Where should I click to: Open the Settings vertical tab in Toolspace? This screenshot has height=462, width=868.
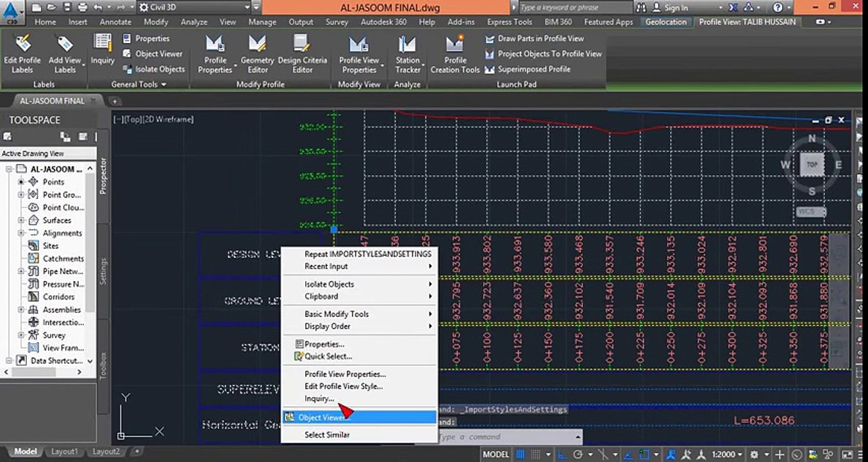tap(103, 271)
